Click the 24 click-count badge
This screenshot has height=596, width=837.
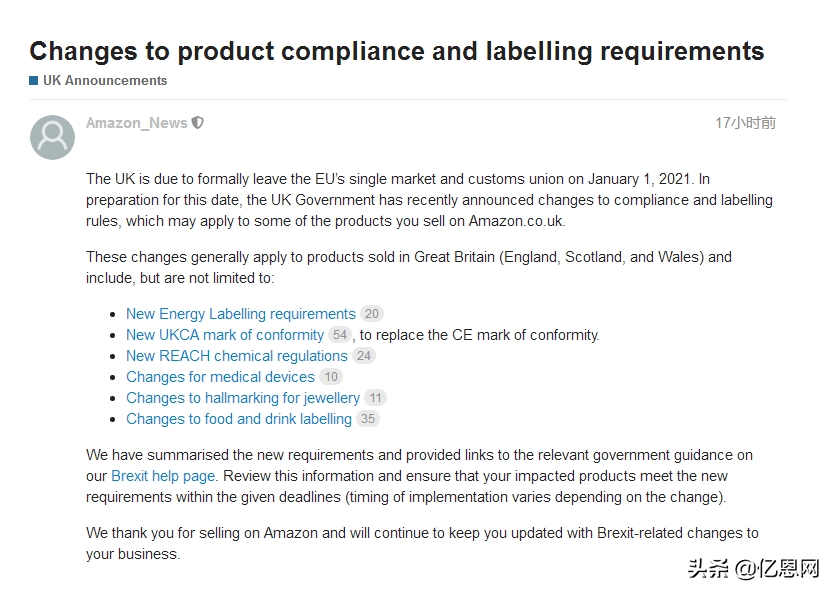pos(364,356)
